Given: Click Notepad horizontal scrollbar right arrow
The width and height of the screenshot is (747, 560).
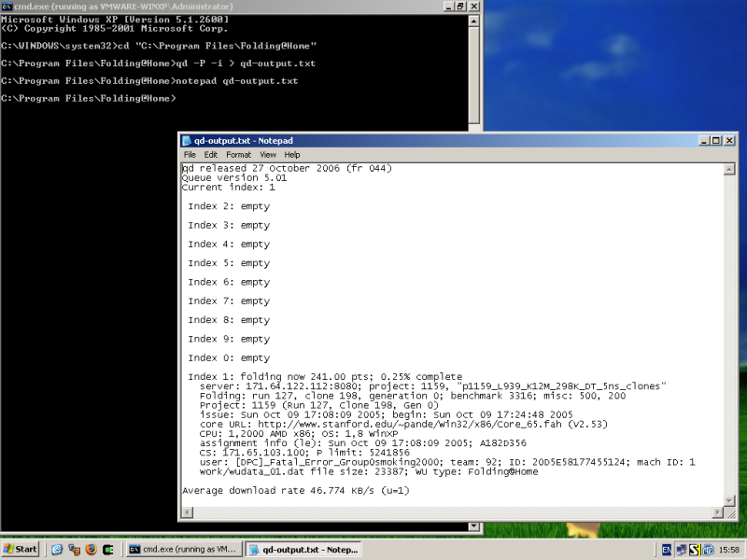Looking at the screenshot, I should tap(717, 512).
